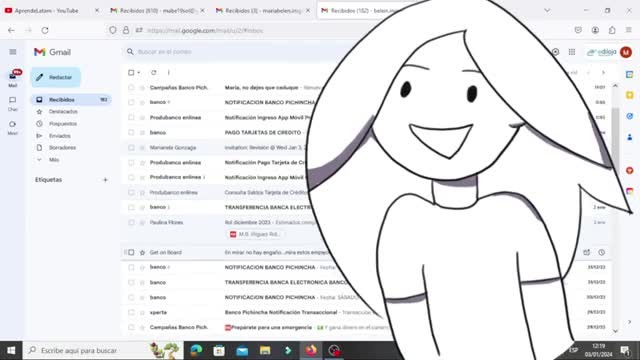Open the Pocket save icon in Firefox
Image resolution: width=640 pixels, height=360 pixels.
578,30
